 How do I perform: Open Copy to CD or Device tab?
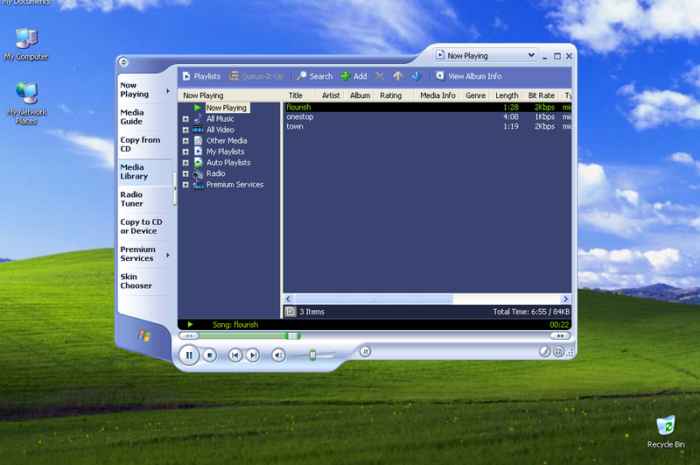coord(144,226)
